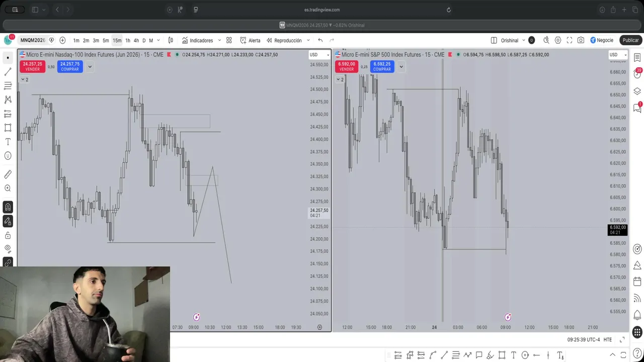
Task: Open notifications bell icon
Action: [637, 315]
